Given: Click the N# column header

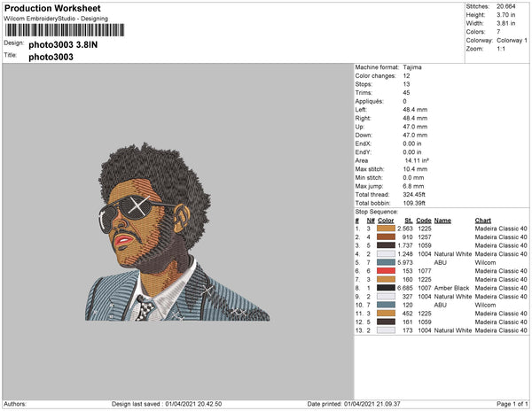Looking at the screenshot, I should tap(371, 221).
